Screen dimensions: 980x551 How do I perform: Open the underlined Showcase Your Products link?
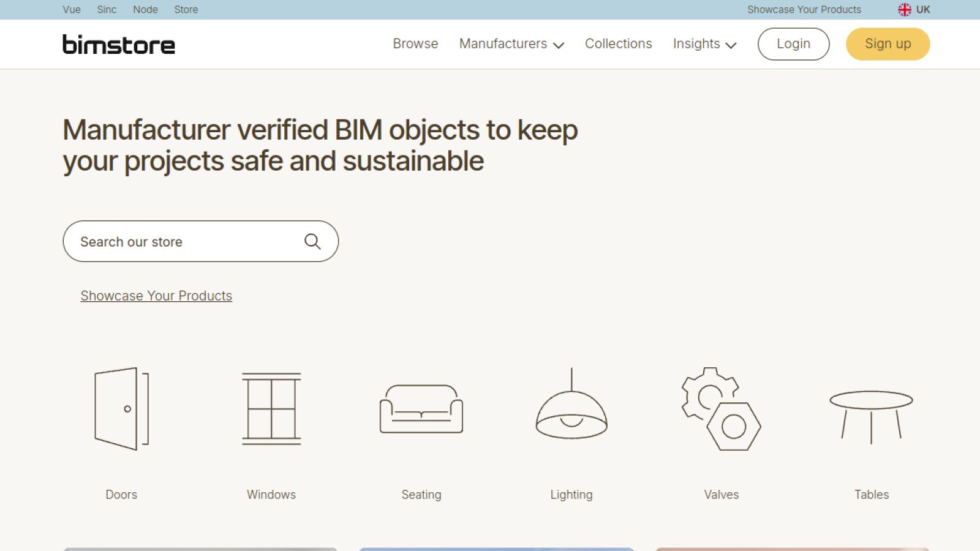pyautogui.click(x=156, y=296)
